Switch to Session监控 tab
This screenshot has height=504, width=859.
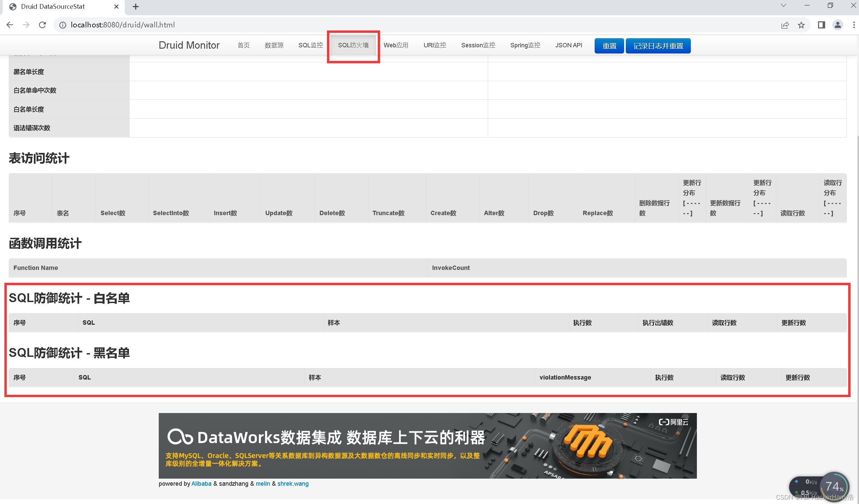click(478, 45)
